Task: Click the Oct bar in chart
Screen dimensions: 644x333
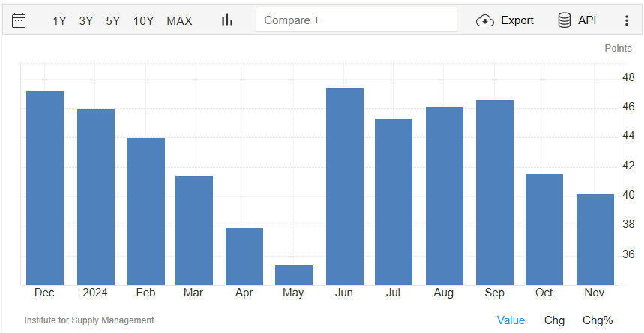Action: [x=544, y=229]
